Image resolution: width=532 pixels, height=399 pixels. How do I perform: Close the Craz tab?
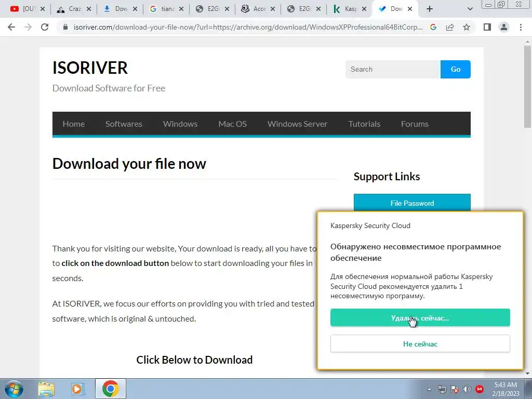88,9
